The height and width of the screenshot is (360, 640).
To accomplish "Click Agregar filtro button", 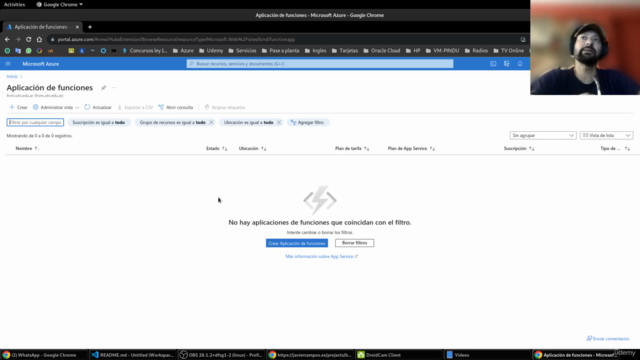I will point(308,122).
